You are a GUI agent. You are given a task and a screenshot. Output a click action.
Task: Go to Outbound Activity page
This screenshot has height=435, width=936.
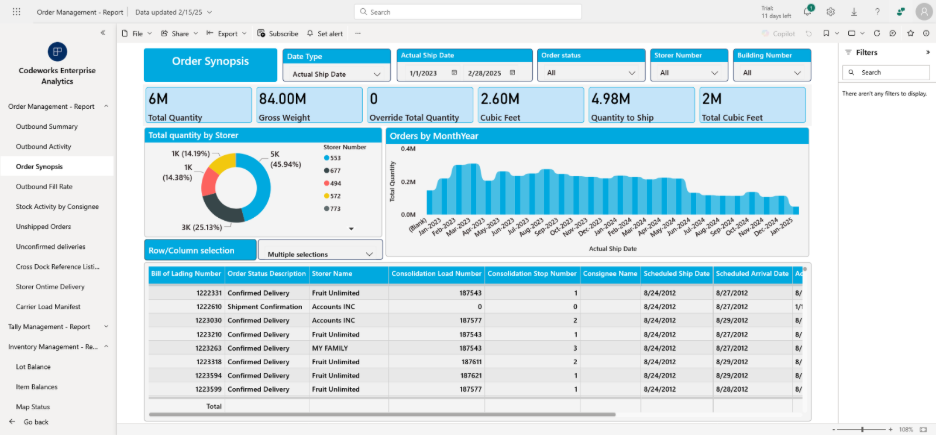[44, 146]
